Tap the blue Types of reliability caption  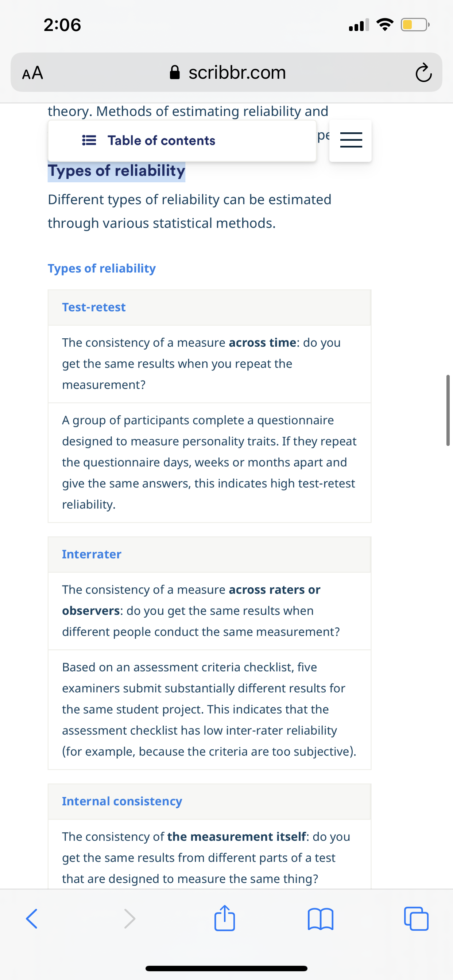102,268
